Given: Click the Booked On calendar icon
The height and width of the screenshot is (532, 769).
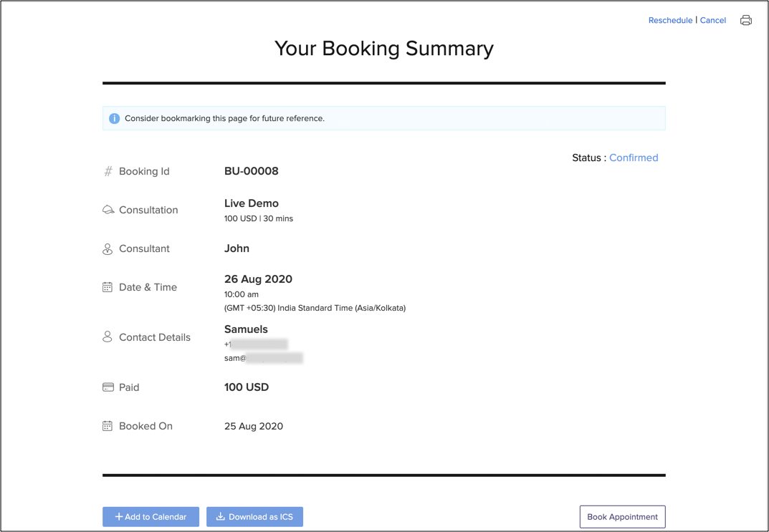Looking at the screenshot, I should tap(108, 426).
